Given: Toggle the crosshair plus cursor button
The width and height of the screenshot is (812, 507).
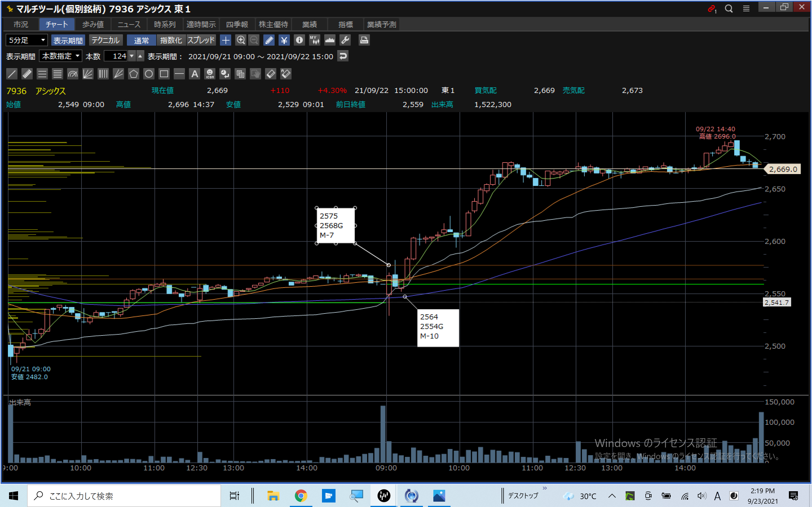Looking at the screenshot, I should point(226,40).
